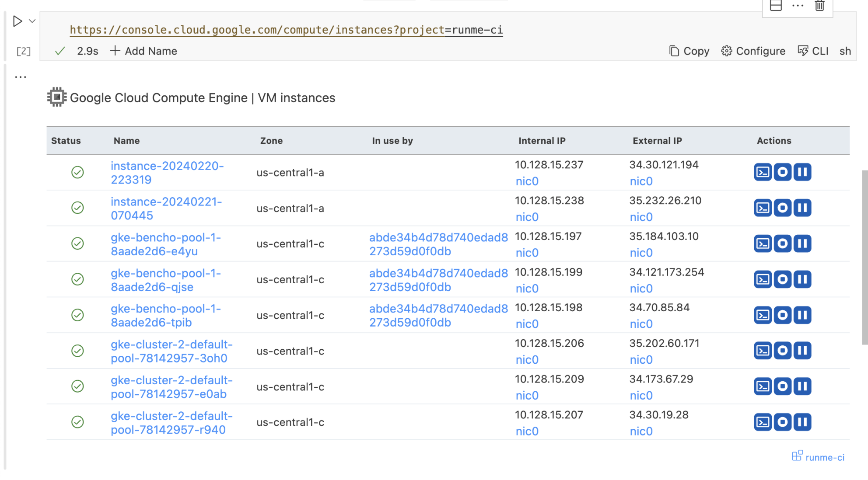
Task: Stop gke-bencho-pool-1-8aade2d6-e4yu instance
Action: tap(782, 243)
